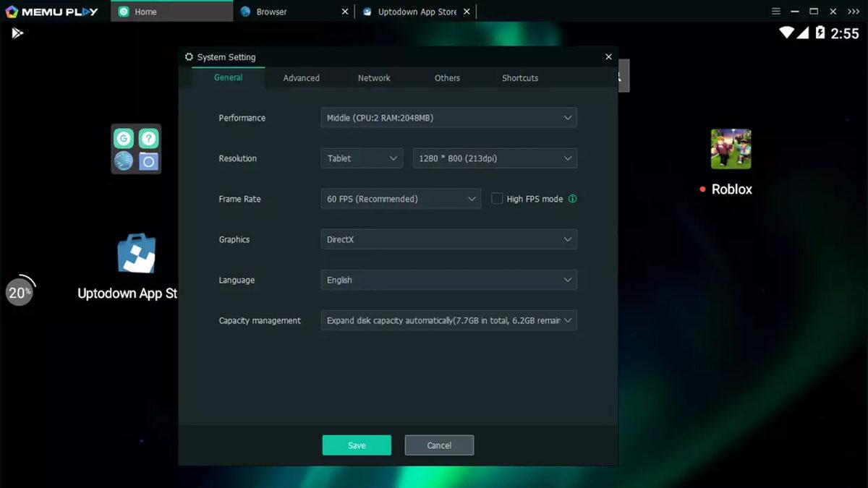Screen dimensions: 868x488
Task: Click the info icon beside High FPS mode
Action: pyautogui.click(x=574, y=199)
